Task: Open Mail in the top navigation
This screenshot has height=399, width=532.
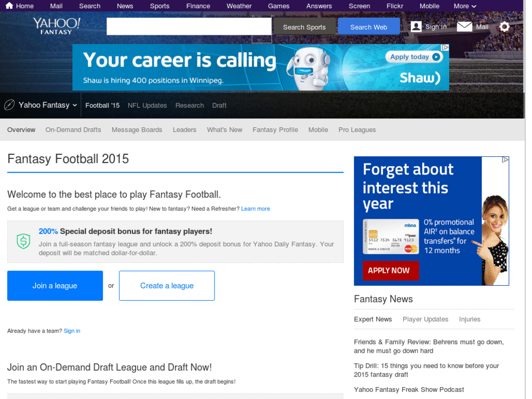Action: tap(56, 6)
